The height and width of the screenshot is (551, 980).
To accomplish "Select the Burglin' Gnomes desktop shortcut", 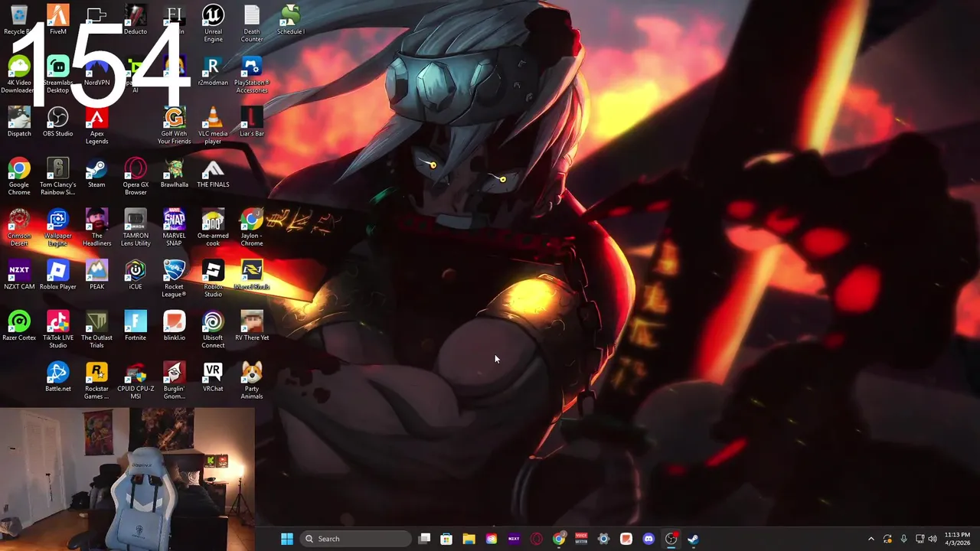I will pyautogui.click(x=174, y=381).
